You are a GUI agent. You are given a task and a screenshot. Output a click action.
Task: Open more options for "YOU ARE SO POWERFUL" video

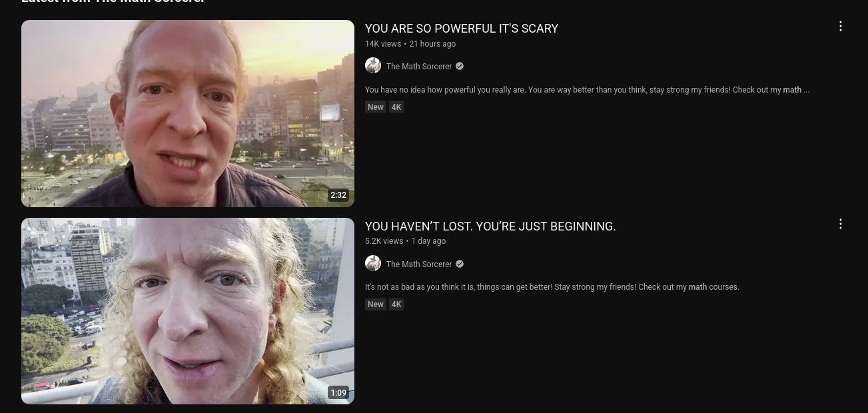pyautogui.click(x=841, y=26)
